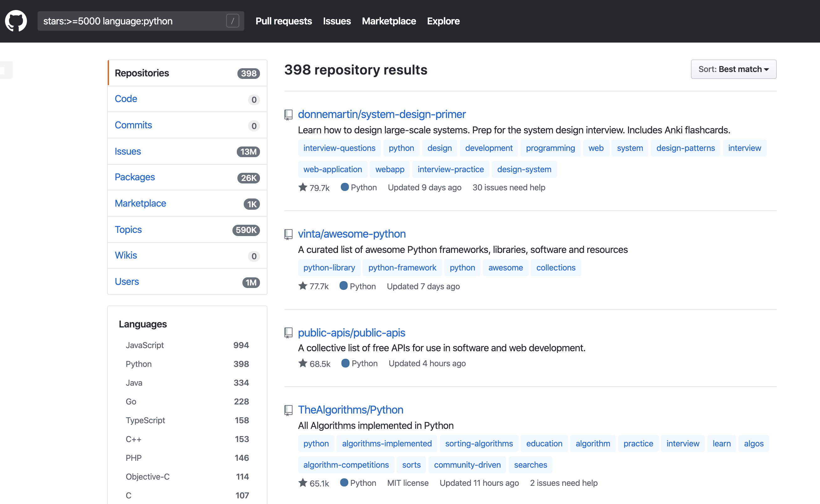Click the star icon showing 65.1k
The image size is (820, 504).
tap(303, 483)
